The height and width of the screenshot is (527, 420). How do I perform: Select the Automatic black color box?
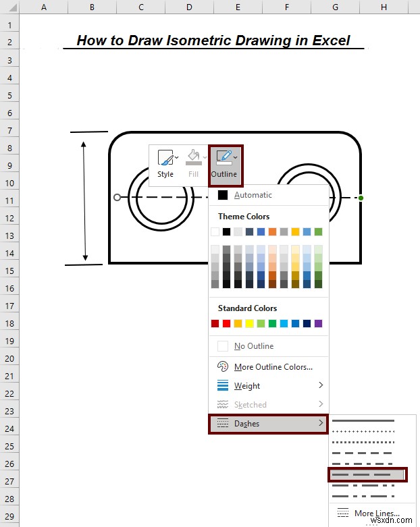point(223,195)
